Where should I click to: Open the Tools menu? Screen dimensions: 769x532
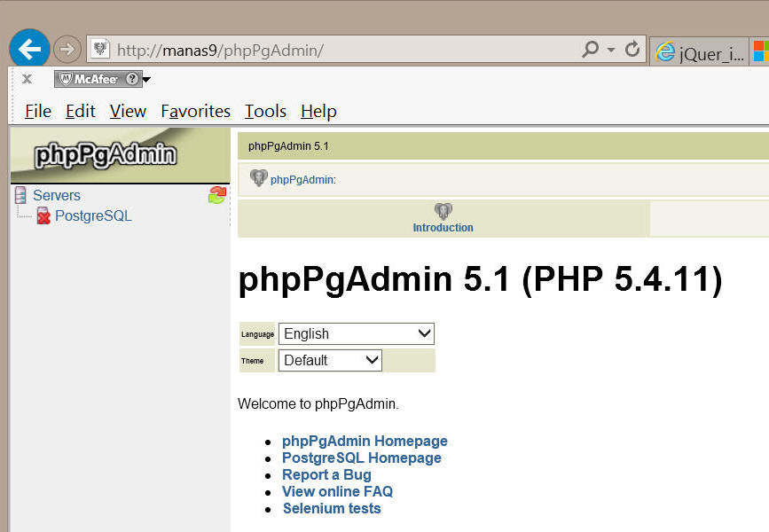265,112
